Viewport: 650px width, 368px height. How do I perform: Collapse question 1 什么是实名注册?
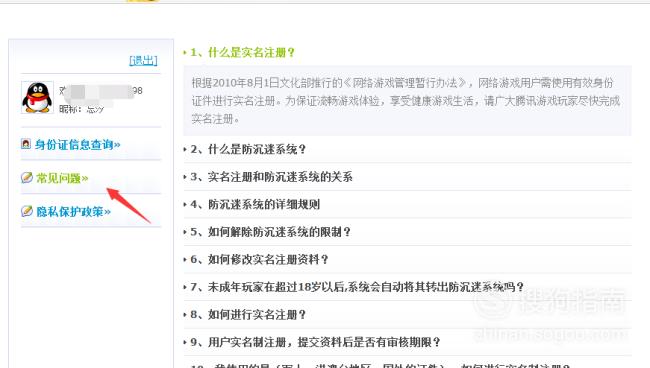pyautogui.click(x=243, y=53)
